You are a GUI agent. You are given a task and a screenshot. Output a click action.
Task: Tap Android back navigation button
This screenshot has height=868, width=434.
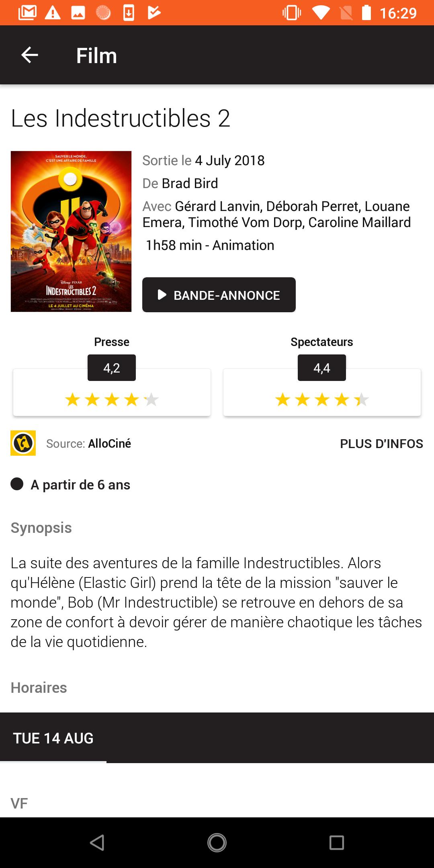pos(97,843)
